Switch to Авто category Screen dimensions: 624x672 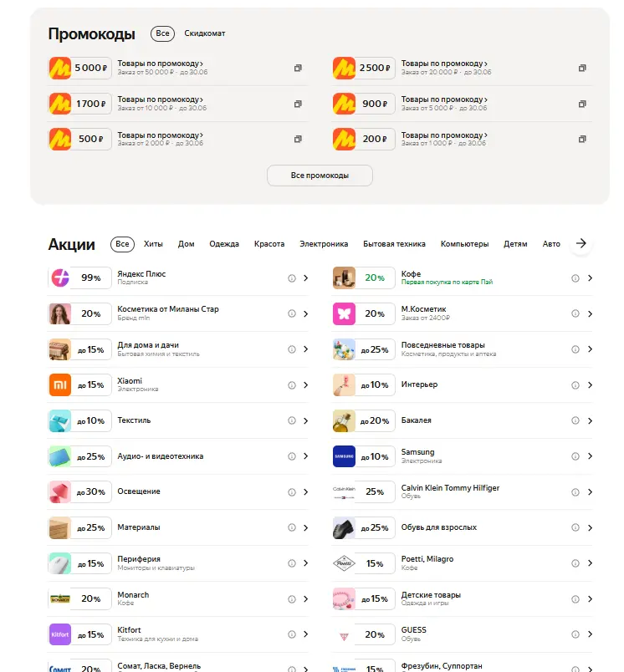[x=551, y=244]
